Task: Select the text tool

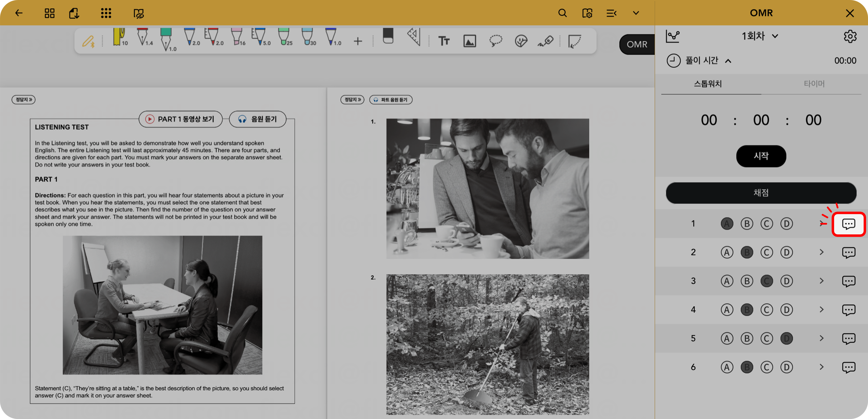Action: coord(444,41)
